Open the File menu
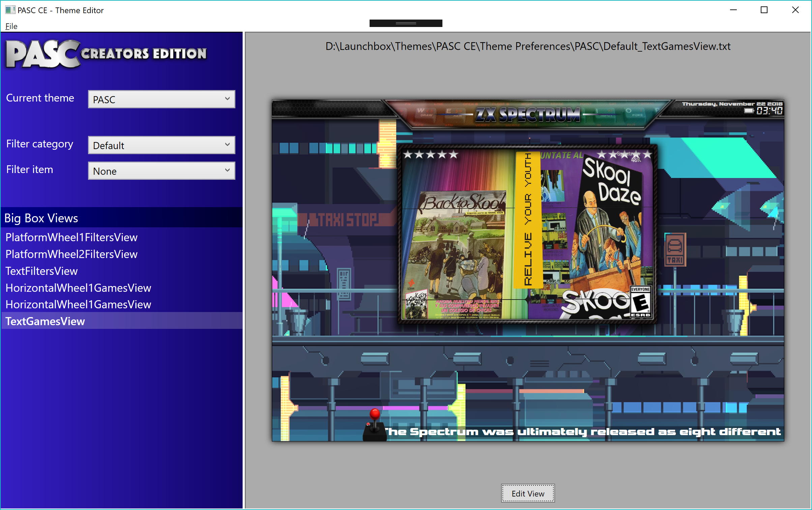Viewport: 812px width, 510px height. (11, 26)
